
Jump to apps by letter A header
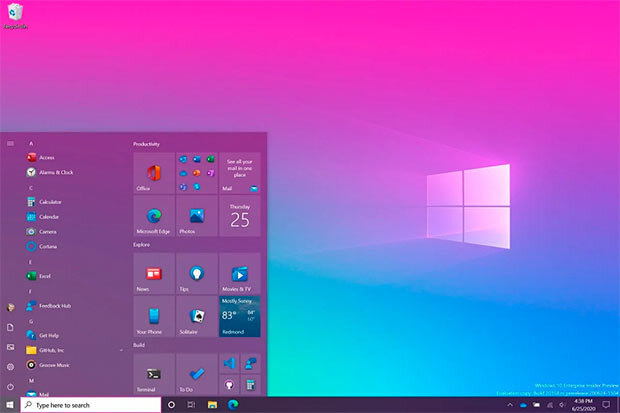(x=31, y=143)
